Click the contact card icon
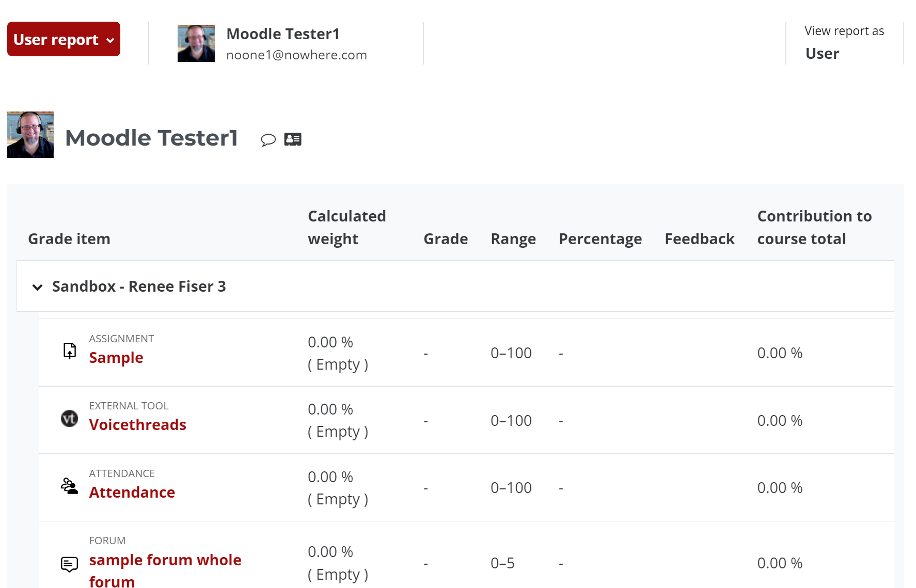 point(293,139)
